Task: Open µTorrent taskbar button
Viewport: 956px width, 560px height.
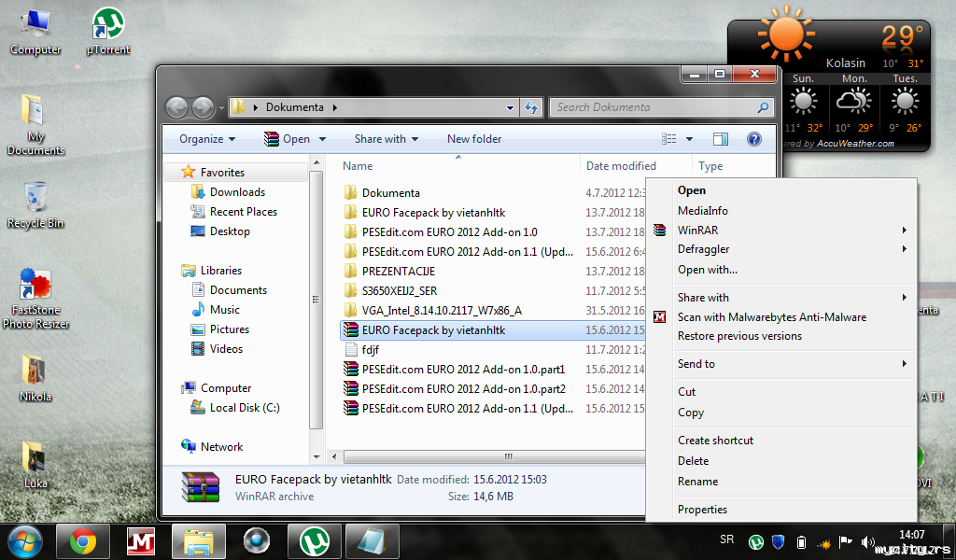Action: coord(315,541)
